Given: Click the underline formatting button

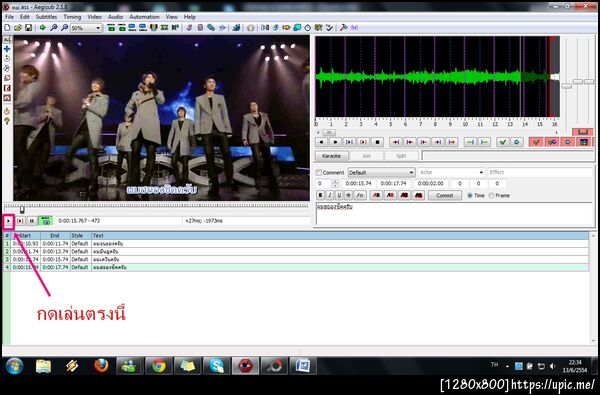Looking at the screenshot, I should coord(339,195).
